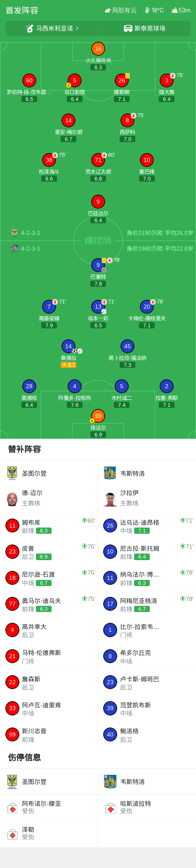Click 圣图尔登 club crest in substitutes header
The height and width of the screenshot is (868, 196).
click(x=12, y=473)
